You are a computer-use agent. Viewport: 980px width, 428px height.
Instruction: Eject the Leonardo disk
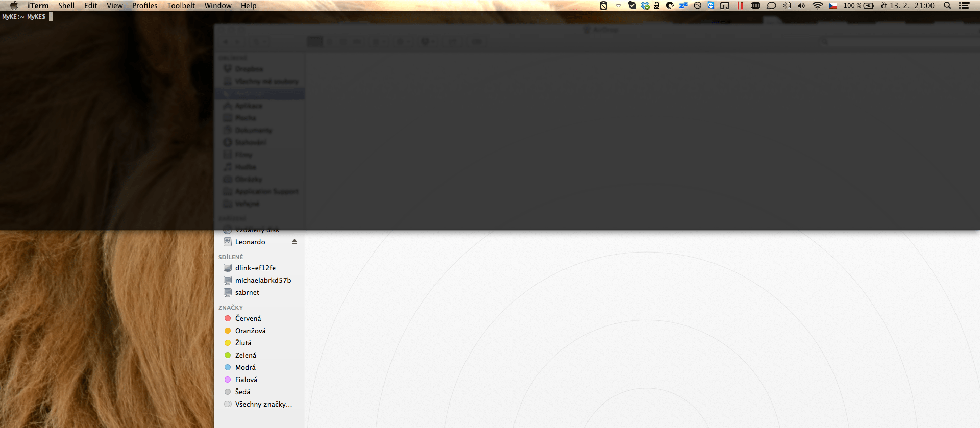295,242
